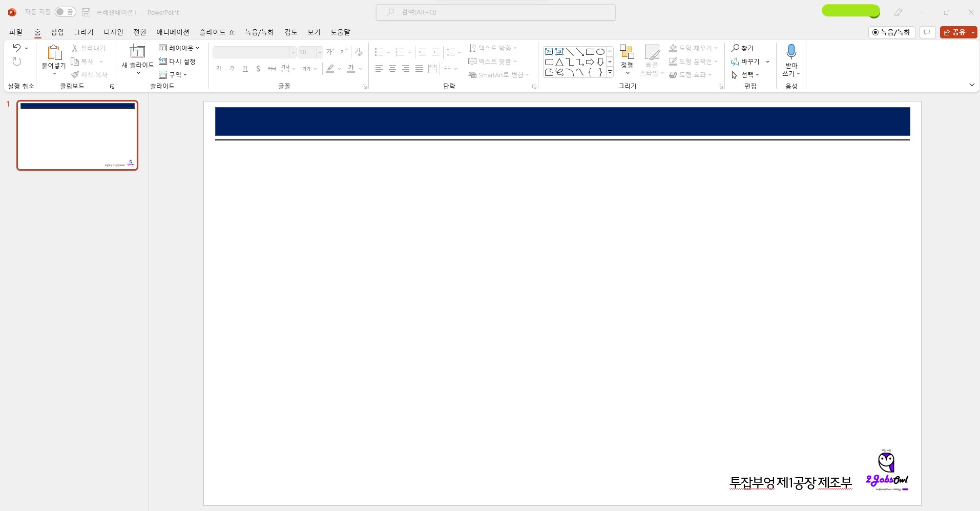Click the 찾기 (Find) icon
The height and width of the screenshot is (511, 980).
[x=736, y=48]
